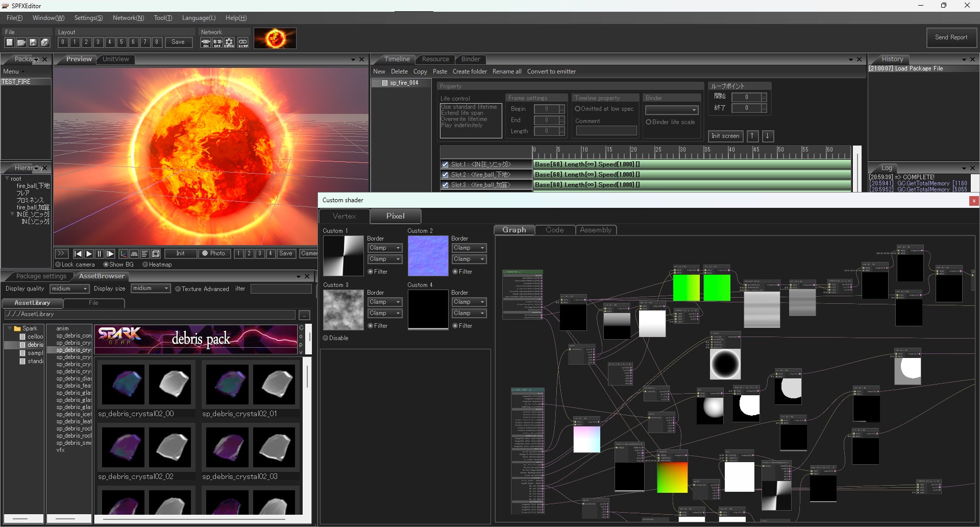Click the Open folder icon in File toolbar
The image size is (980, 527).
21,42
